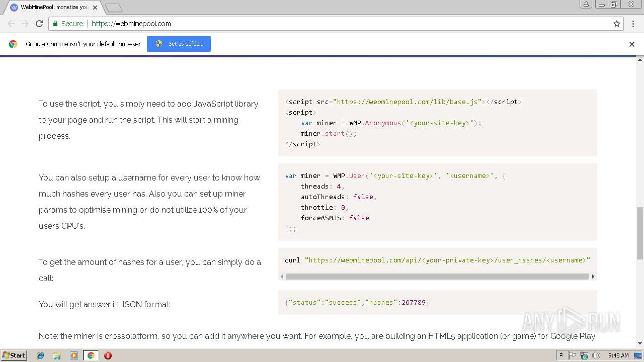This screenshot has width=644, height=362.
Task: Bookmark this page with the star icon
Action: [x=617, y=24]
